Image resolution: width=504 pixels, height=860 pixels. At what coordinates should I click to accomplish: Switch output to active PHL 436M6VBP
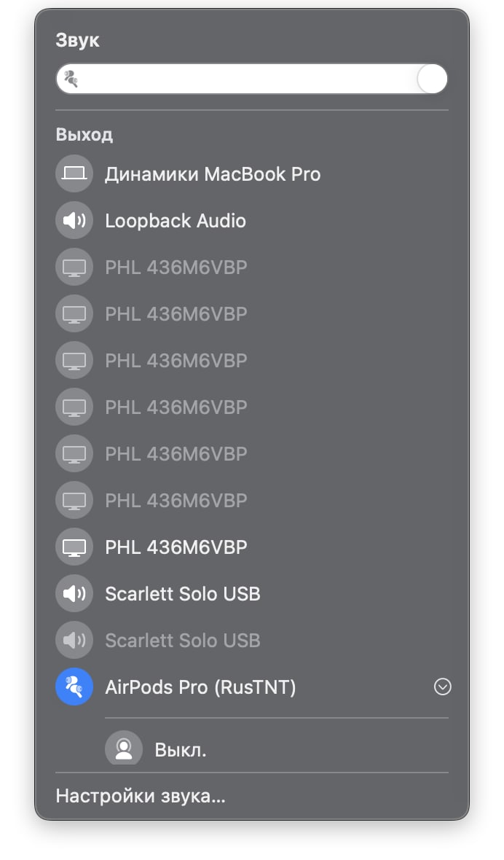tap(176, 547)
